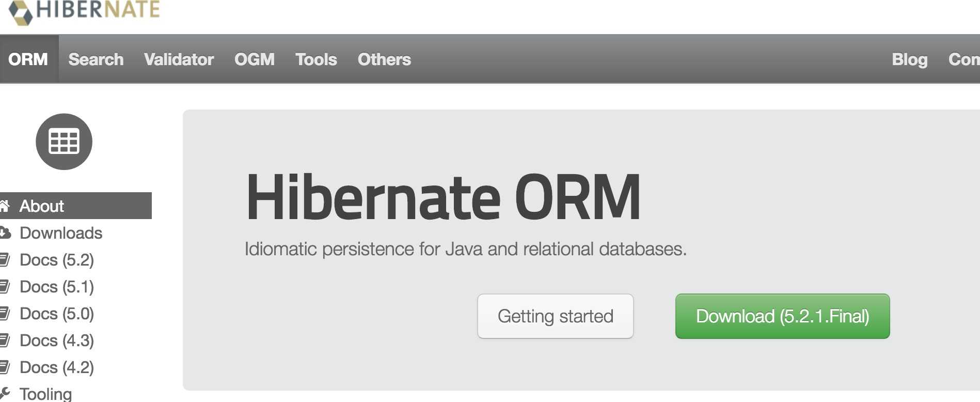Image resolution: width=980 pixels, height=402 pixels.
Task: Open the Docs (5.0) sidebar link
Action: (x=57, y=314)
